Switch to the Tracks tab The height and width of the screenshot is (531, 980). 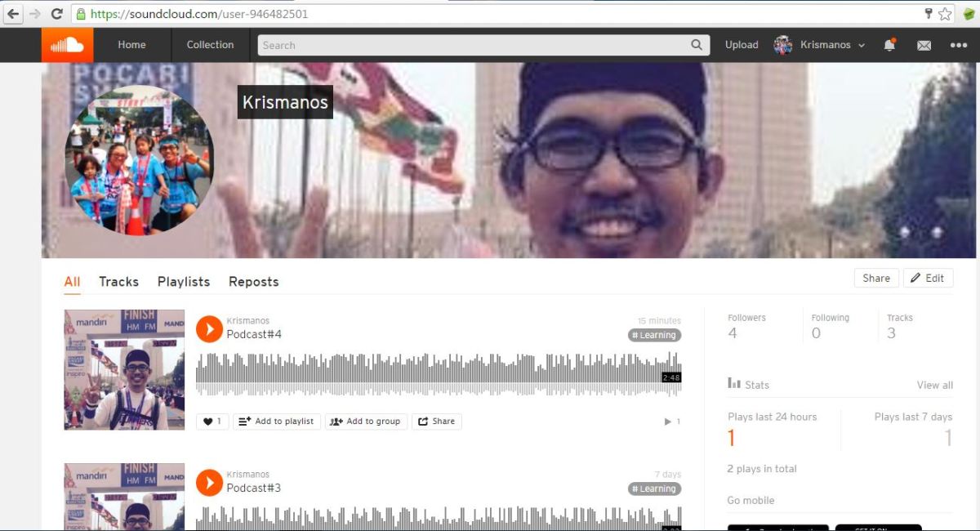click(118, 282)
